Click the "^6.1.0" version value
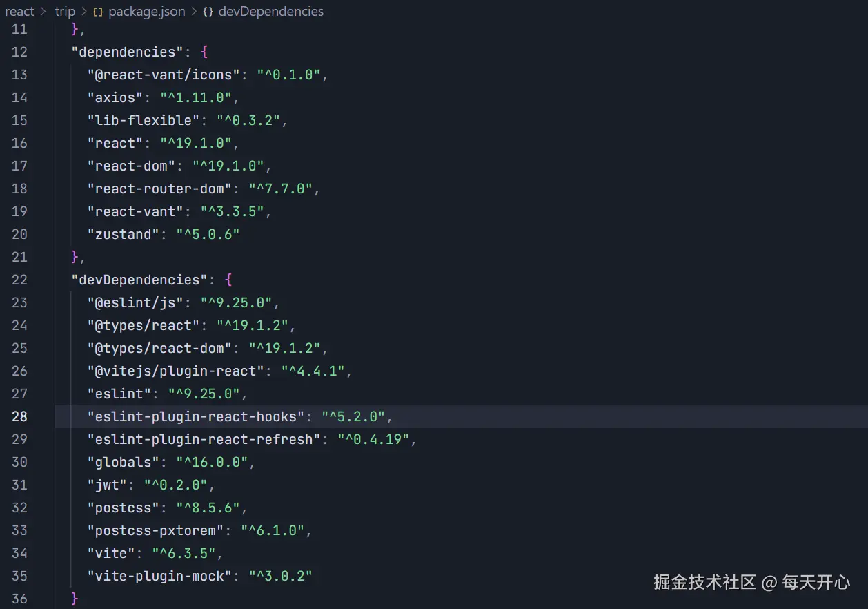Viewport: 868px width, 609px height. (273, 530)
